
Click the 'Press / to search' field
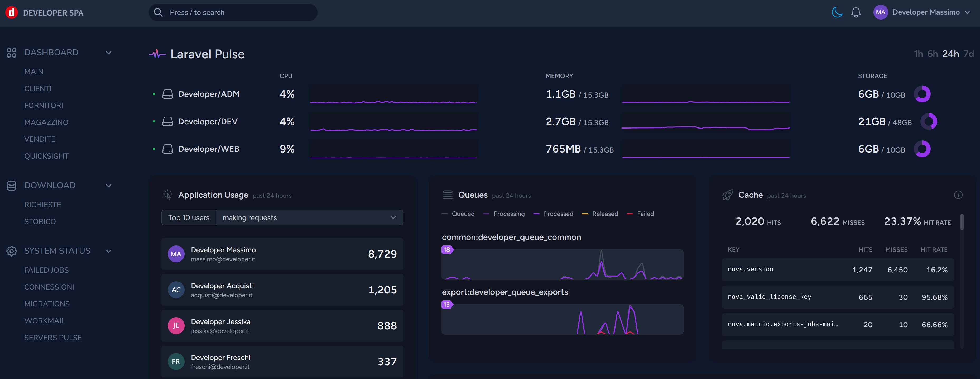[232, 12]
